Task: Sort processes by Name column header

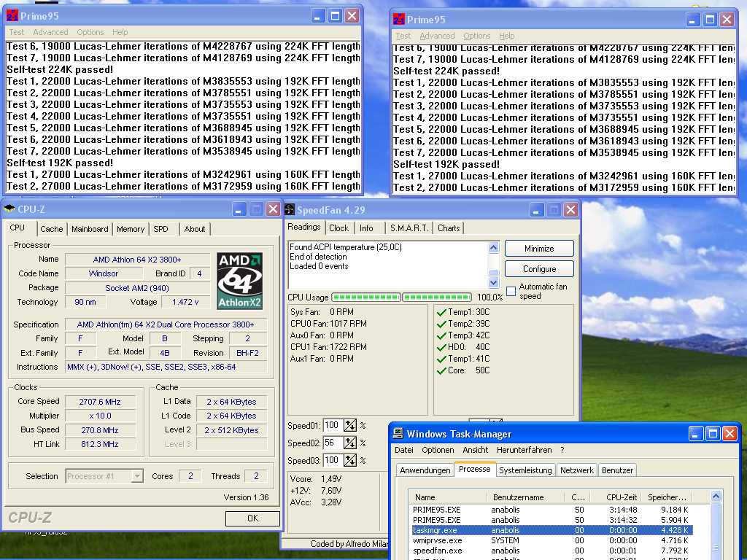Action: coord(447,497)
